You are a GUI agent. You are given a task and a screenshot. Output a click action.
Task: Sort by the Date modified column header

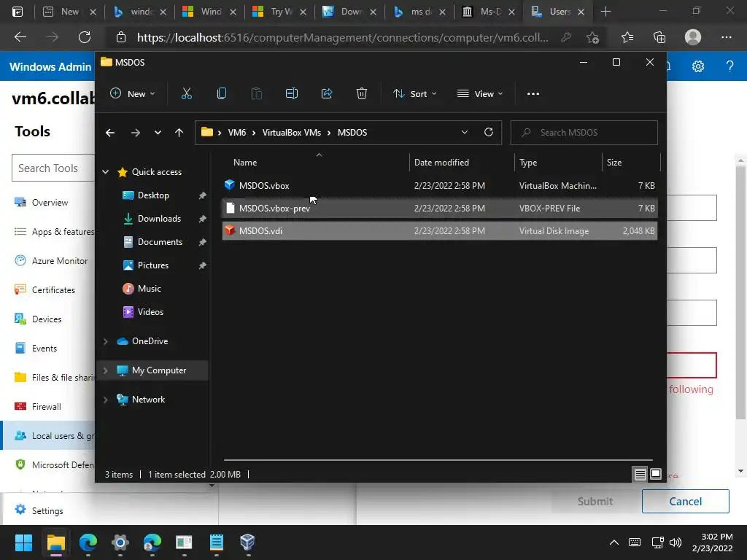441,163
